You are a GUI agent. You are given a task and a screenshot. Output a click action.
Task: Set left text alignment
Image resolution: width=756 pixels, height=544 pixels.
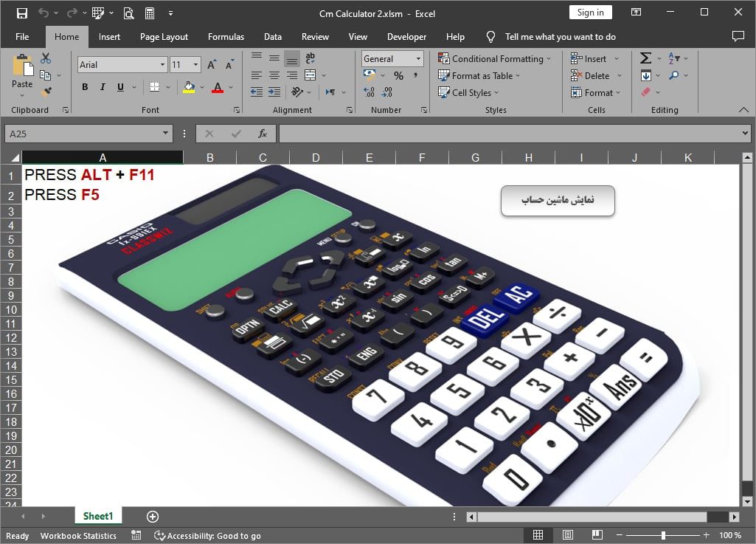[257, 75]
